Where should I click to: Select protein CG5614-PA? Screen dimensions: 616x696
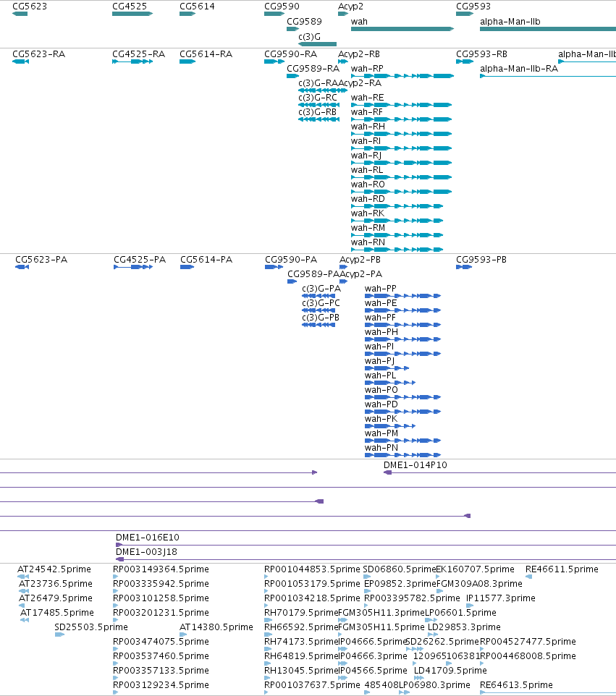click(x=206, y=260)
